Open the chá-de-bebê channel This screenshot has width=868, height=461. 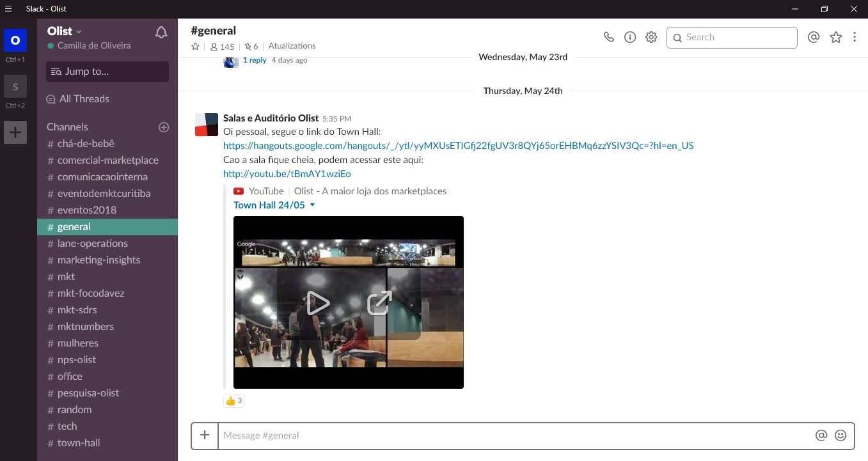coord(107,144)
